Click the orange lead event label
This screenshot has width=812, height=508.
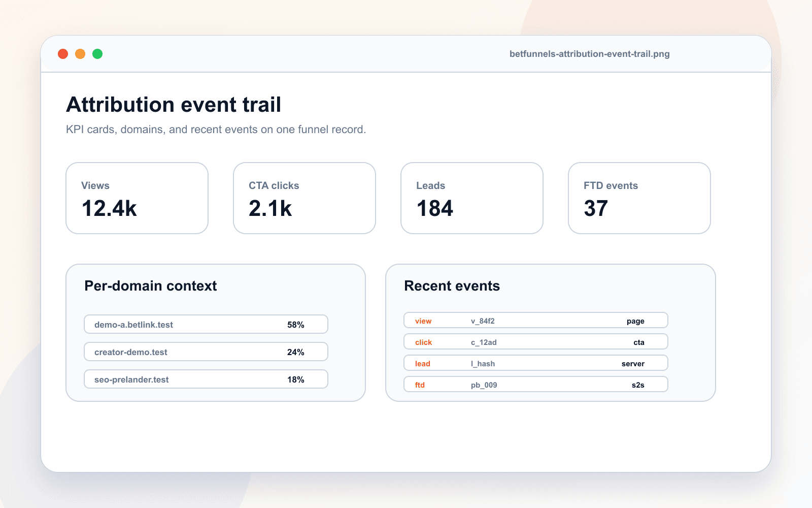(423, 364)
